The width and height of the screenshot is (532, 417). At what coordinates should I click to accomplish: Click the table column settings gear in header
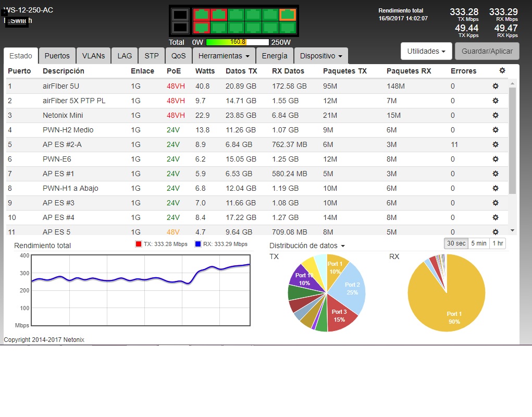[502, 70]
